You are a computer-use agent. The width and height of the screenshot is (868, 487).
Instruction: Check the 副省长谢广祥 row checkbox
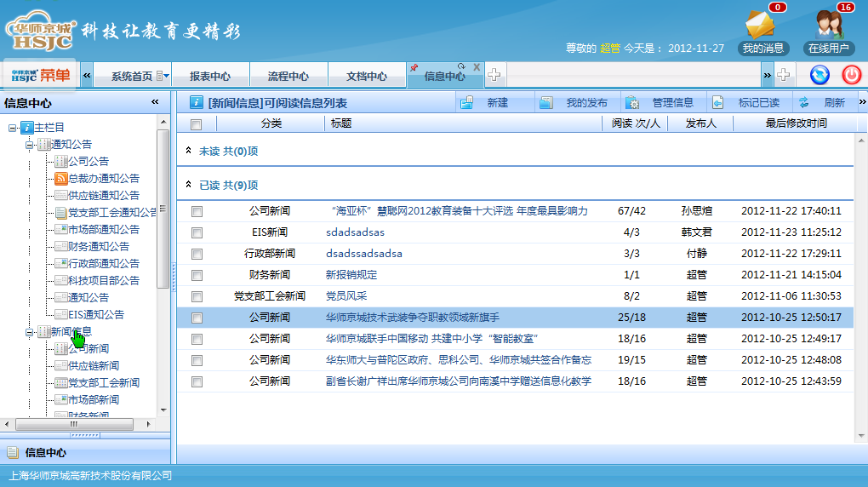[x=197, y=381]
